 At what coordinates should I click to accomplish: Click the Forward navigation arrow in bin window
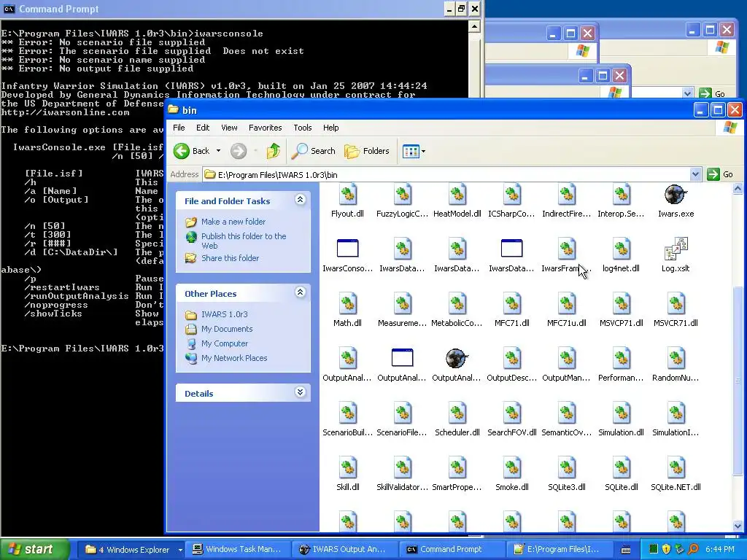(239, 151)
